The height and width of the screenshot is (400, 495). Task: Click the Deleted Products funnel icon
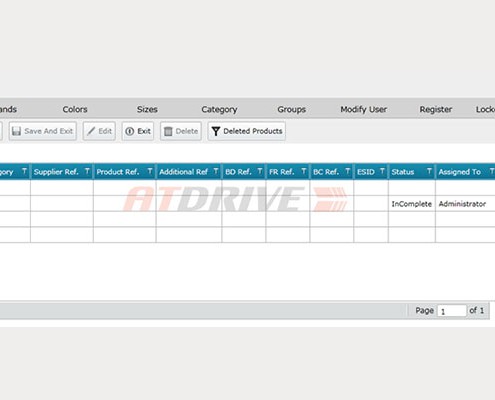coord(216,131)
